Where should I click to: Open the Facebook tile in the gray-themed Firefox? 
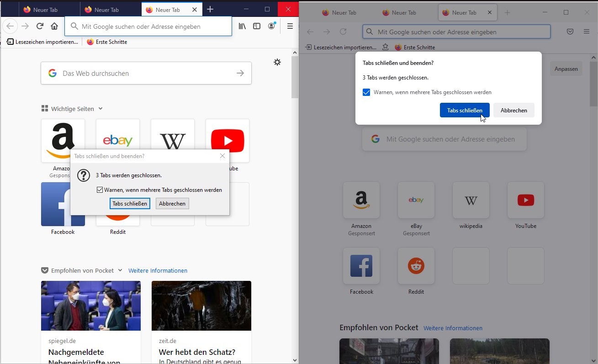(x=361, y=266)
